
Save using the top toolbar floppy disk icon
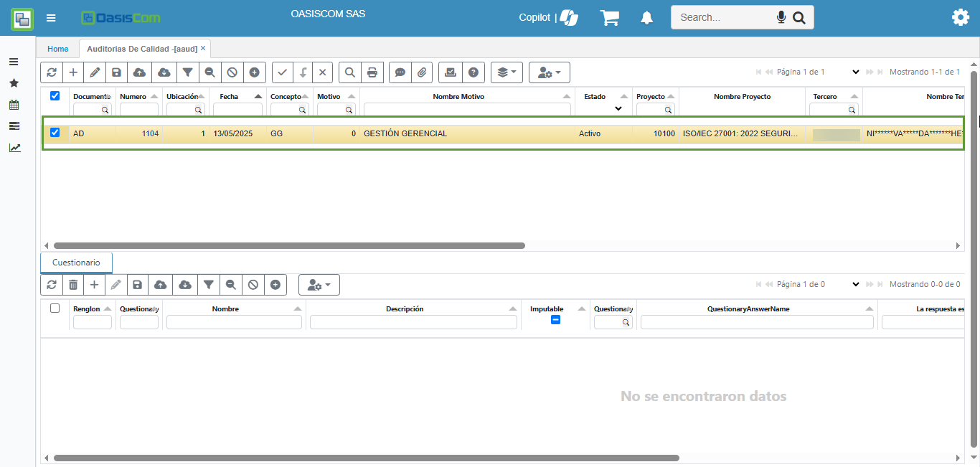click(116, 72)
